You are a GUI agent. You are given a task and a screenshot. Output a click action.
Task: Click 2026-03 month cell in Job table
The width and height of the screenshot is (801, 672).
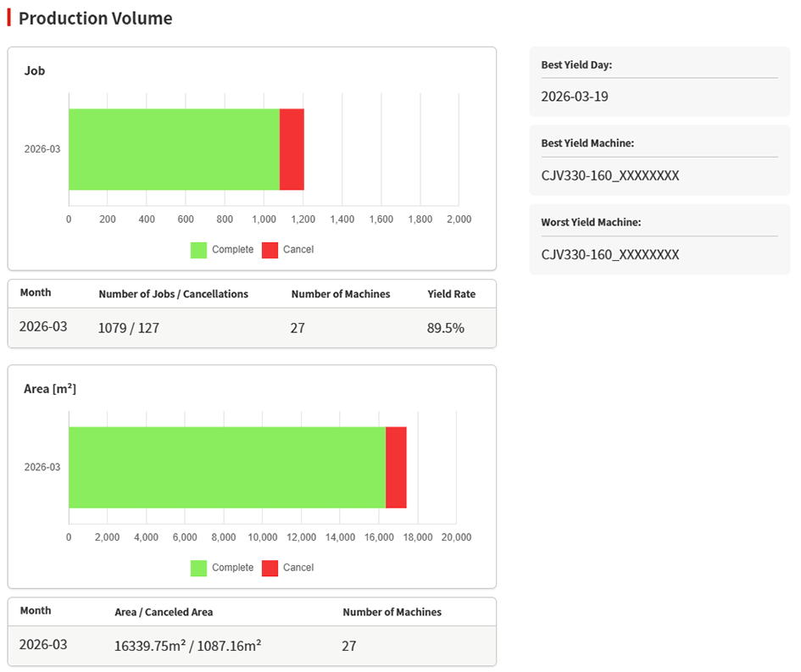[x=43, y=327]
